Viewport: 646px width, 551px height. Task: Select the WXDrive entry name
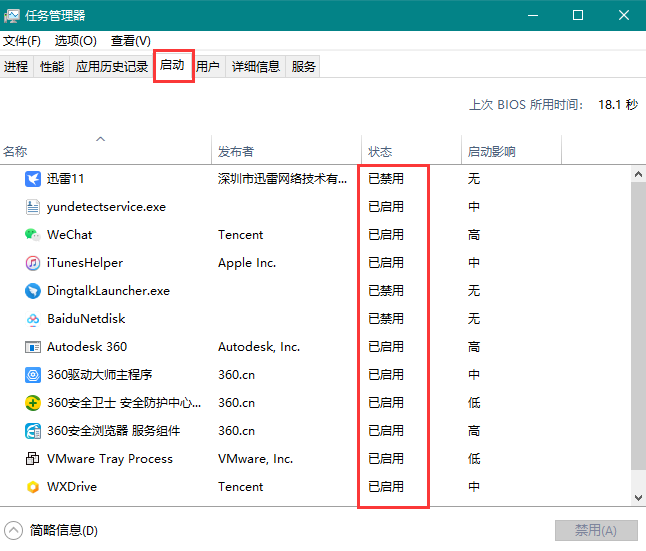(72, 487)
